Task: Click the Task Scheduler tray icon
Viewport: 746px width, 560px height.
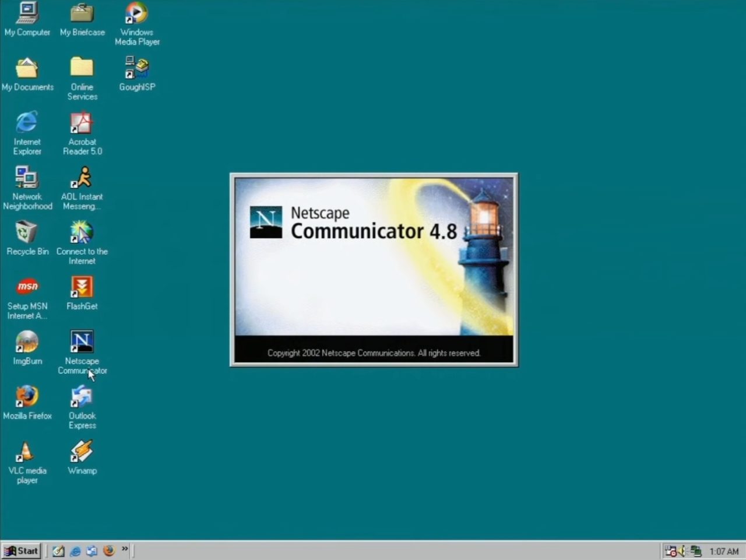Action: click(x=671, y=551)
